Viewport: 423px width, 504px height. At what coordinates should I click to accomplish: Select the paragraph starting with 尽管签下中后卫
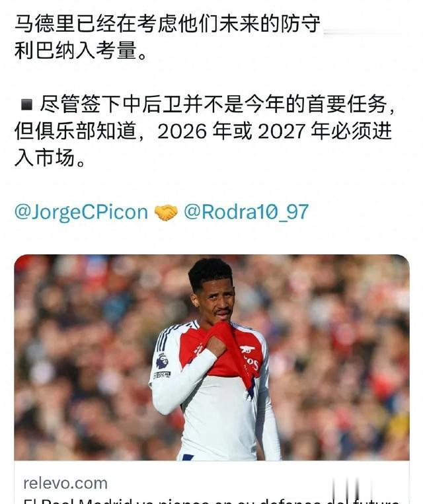pos(205,131)
